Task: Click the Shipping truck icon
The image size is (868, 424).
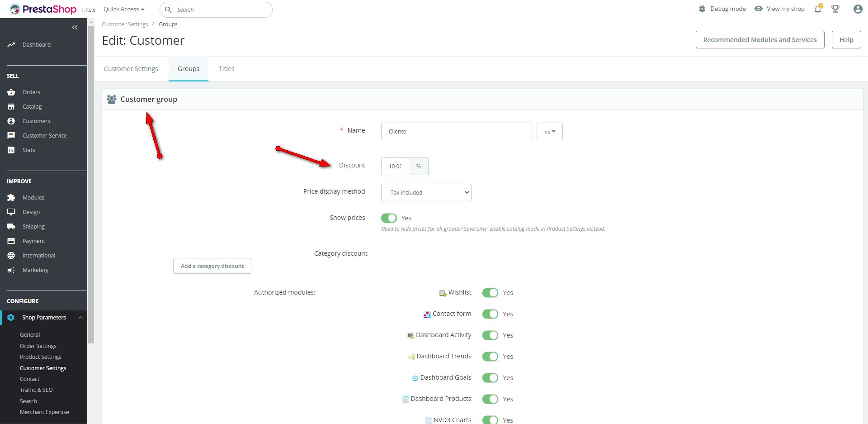Action: (x=11, y=226)
